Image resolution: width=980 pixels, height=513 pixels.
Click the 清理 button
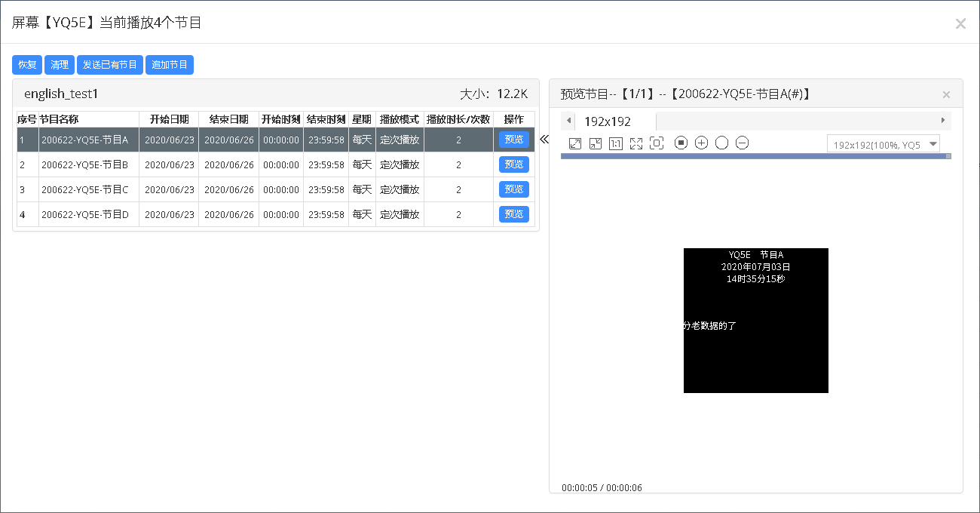[60, 65]
